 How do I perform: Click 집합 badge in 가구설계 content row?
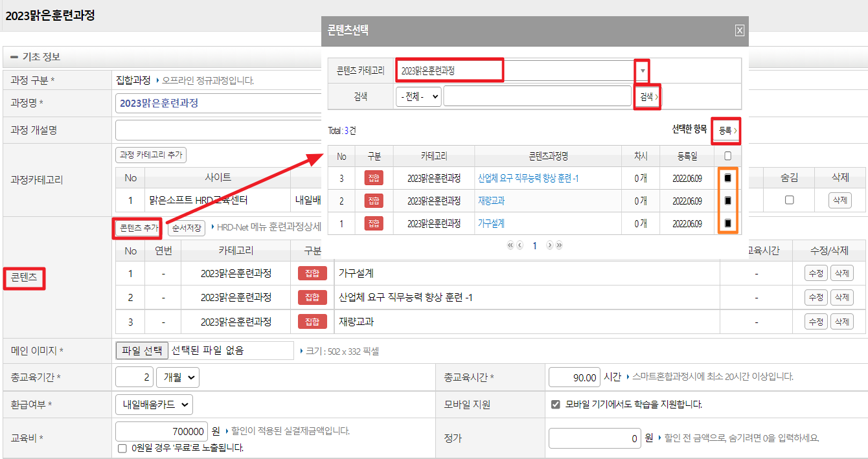tap(312, 273)
